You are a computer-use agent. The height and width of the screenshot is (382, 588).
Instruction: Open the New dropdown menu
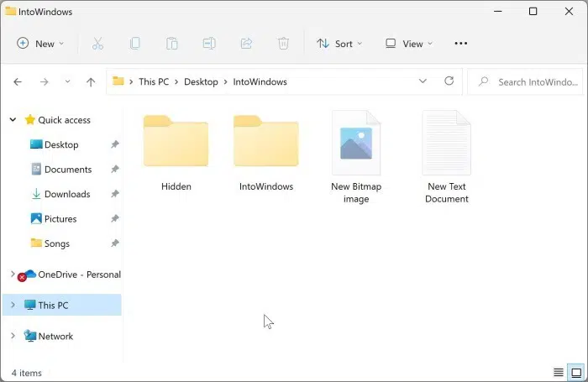(40, 44)
